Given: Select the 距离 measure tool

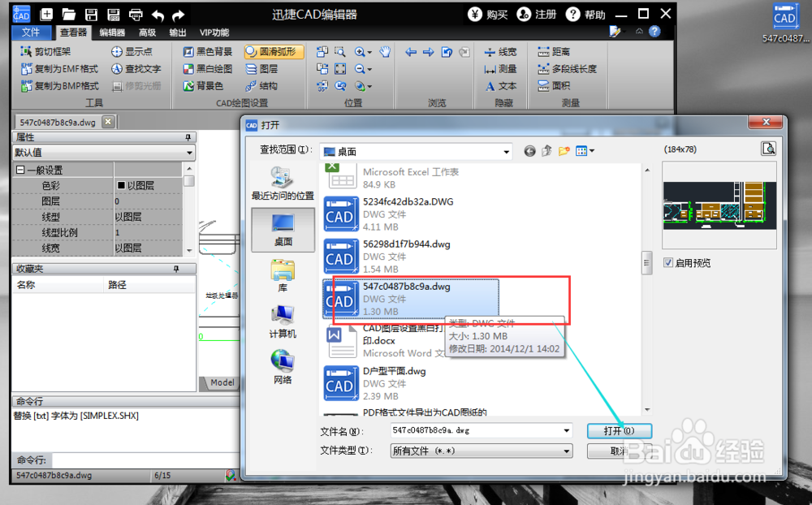Looking at the screenshot, I should (x=554, y=51).
